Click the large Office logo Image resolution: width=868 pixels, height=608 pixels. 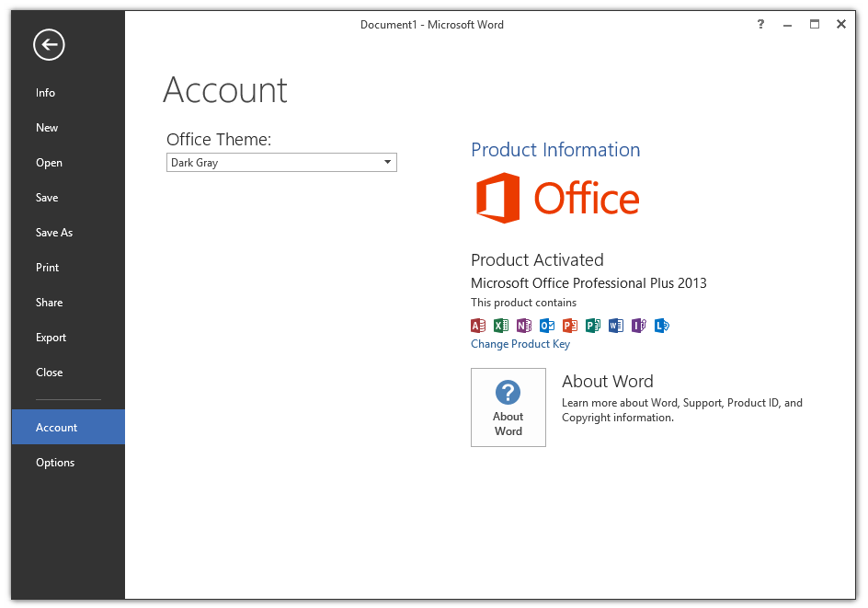(x=557, y=199)
